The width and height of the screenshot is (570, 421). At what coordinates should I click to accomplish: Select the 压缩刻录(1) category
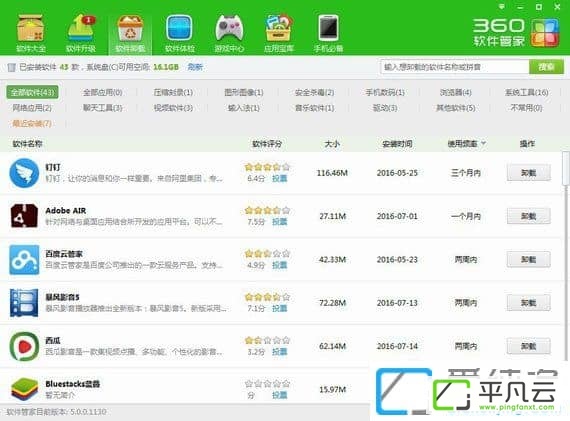click(173, 92)
